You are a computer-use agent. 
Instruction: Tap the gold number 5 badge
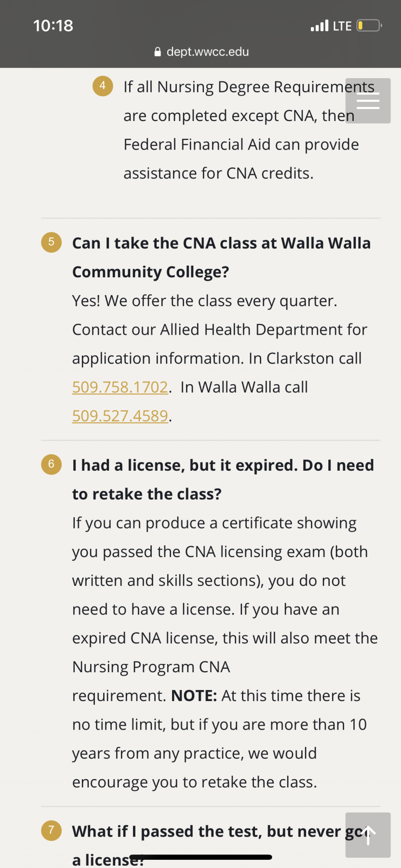52,242
